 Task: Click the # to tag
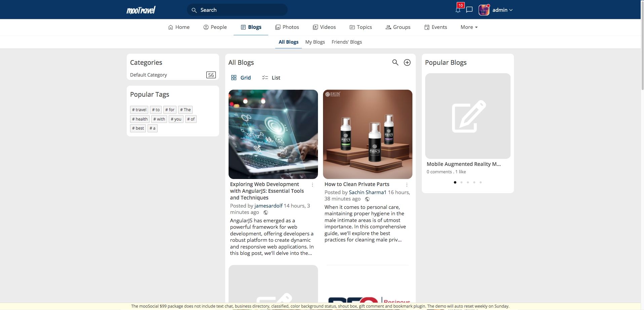pyautogui.click(x=156, y=110)
